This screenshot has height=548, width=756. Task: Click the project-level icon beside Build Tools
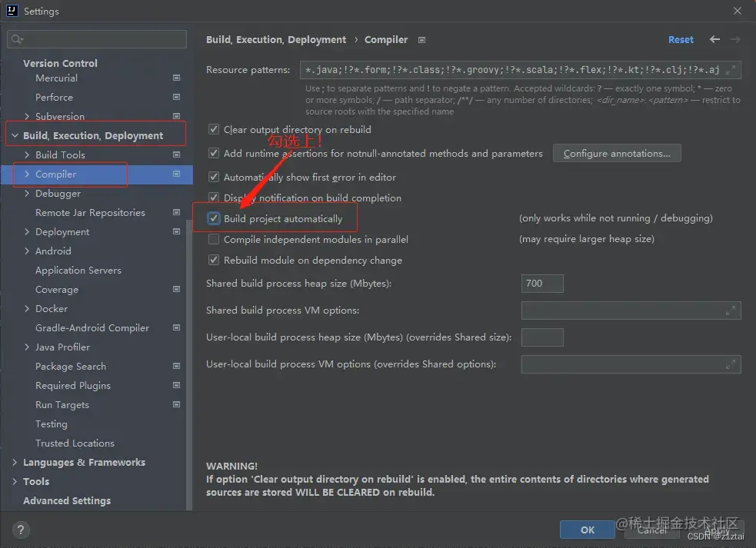(176, 154)
